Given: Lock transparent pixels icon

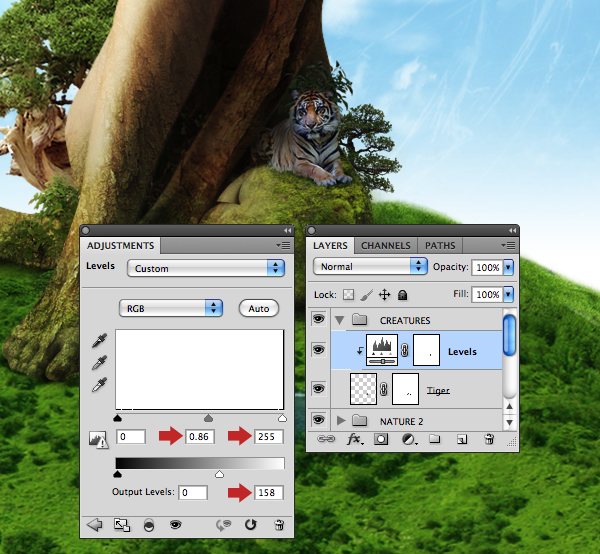Looking at the screenshot, I should pyautogui.click(x=348, y=295).
